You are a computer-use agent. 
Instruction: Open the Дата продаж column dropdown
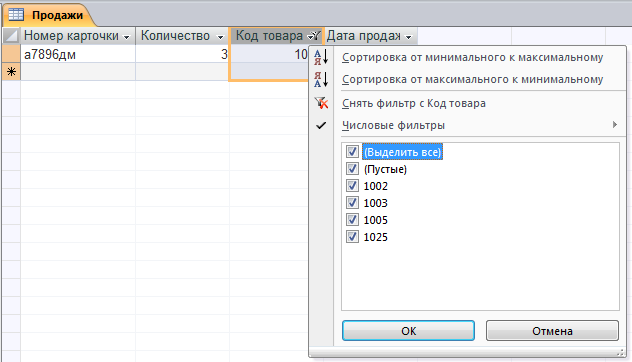point(409,37)
